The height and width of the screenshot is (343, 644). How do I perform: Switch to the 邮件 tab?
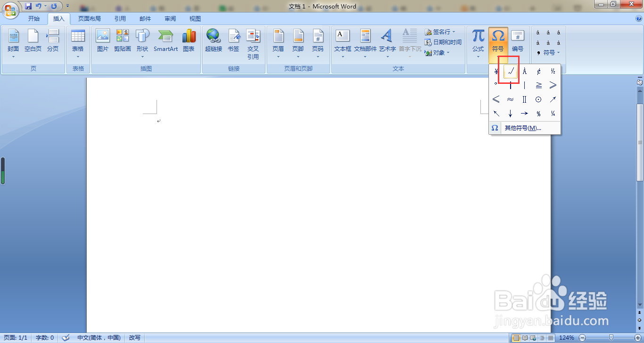(145, 18)
